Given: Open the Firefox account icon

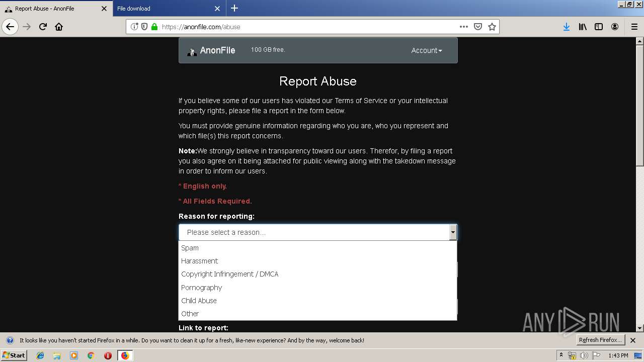Looking at the screenshot, I should click(615, 27).
